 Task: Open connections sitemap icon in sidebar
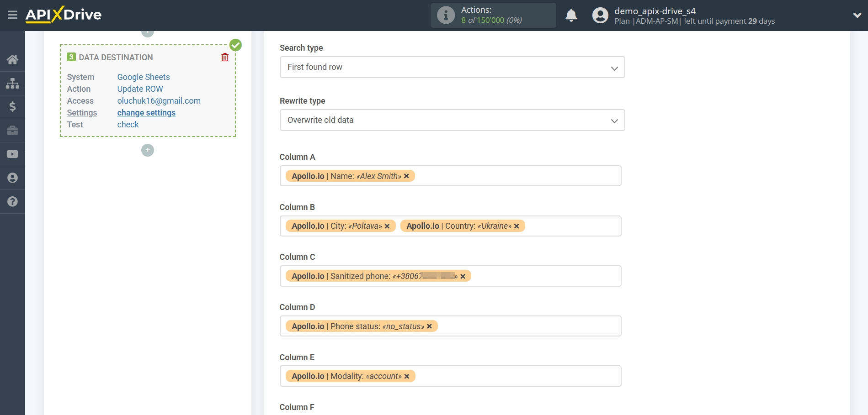tap(12, 83)
